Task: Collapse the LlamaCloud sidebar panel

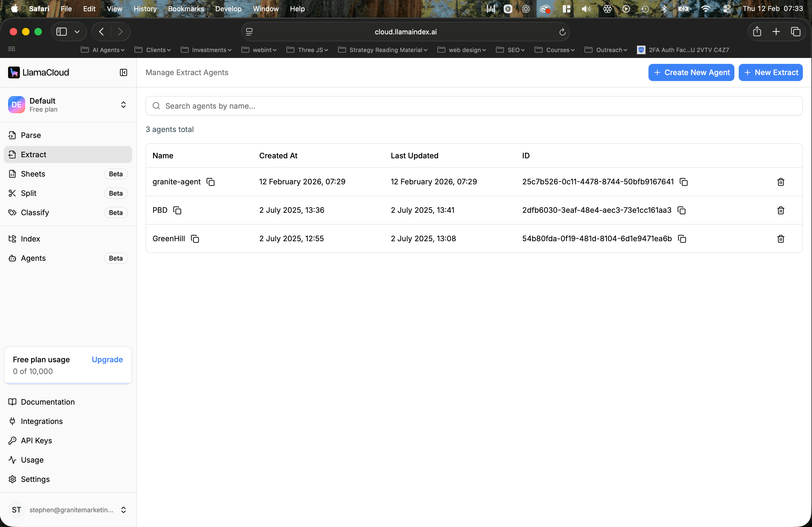Action: pyautogui.click(x=123, y=73)
